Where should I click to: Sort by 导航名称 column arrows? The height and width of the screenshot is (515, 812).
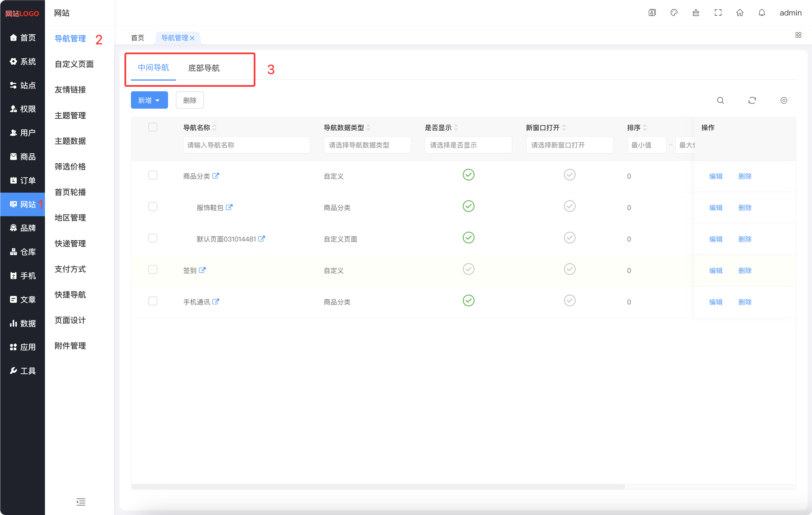214,128
